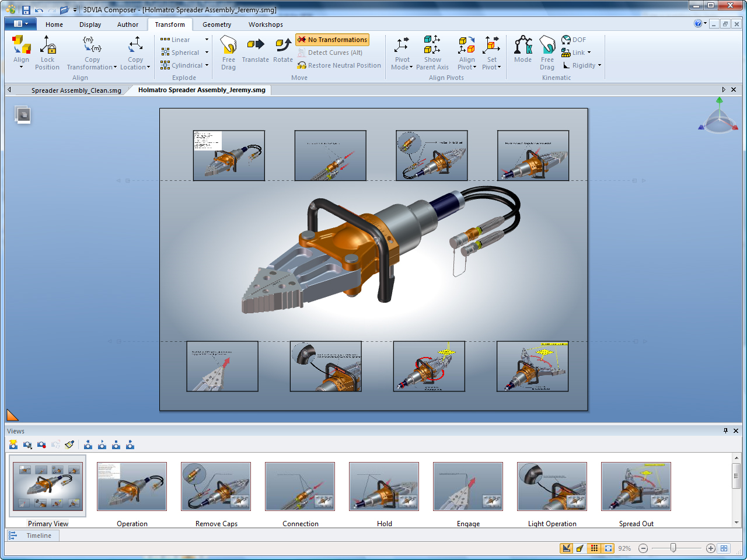Toggle grid mode in status bar
Screen dimensions: 747x560
594,548
